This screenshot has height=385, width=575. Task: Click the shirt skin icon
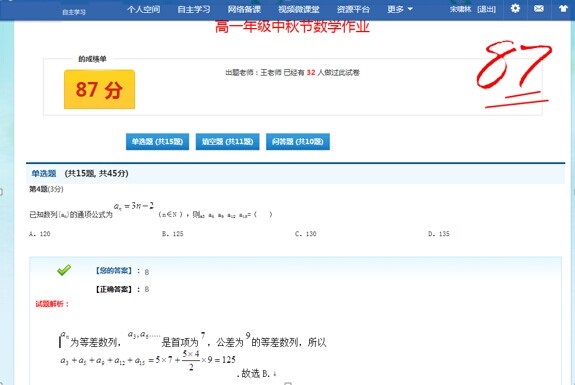563,8
